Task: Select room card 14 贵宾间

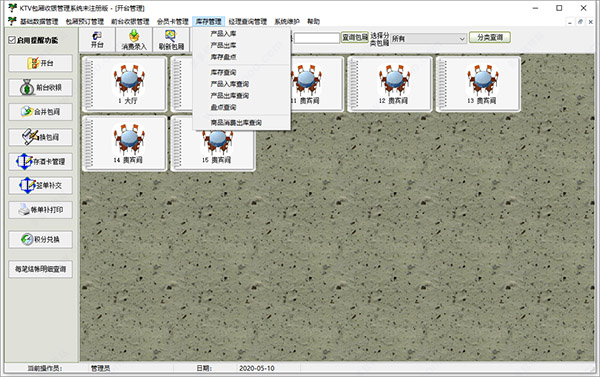Action: point(125,144)
